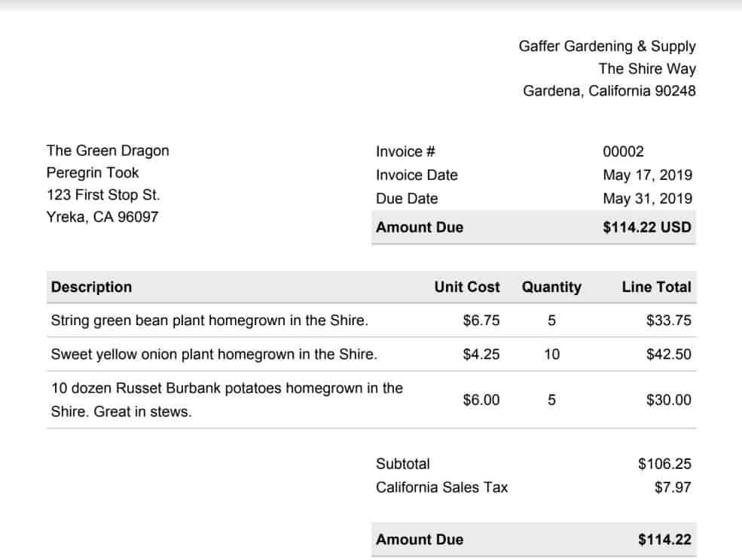
Task: Click the $42.50 line total
Action: tap(669, 355)
